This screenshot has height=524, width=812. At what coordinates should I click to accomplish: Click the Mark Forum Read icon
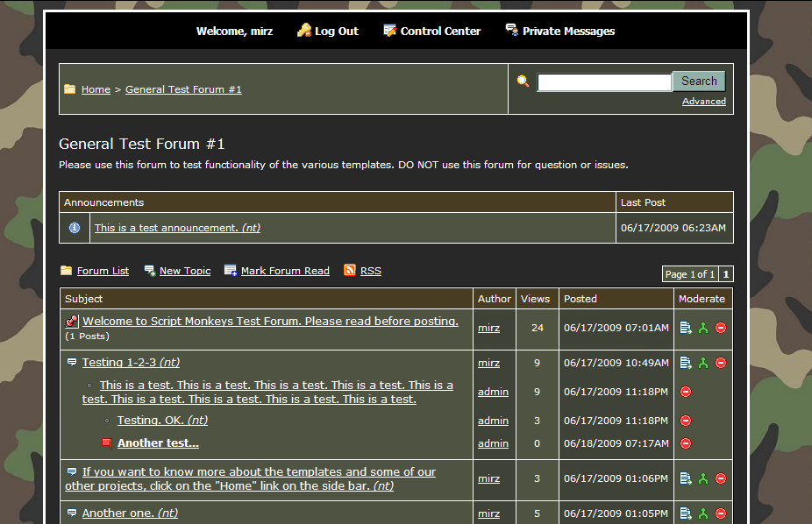[x=231, y=271]
